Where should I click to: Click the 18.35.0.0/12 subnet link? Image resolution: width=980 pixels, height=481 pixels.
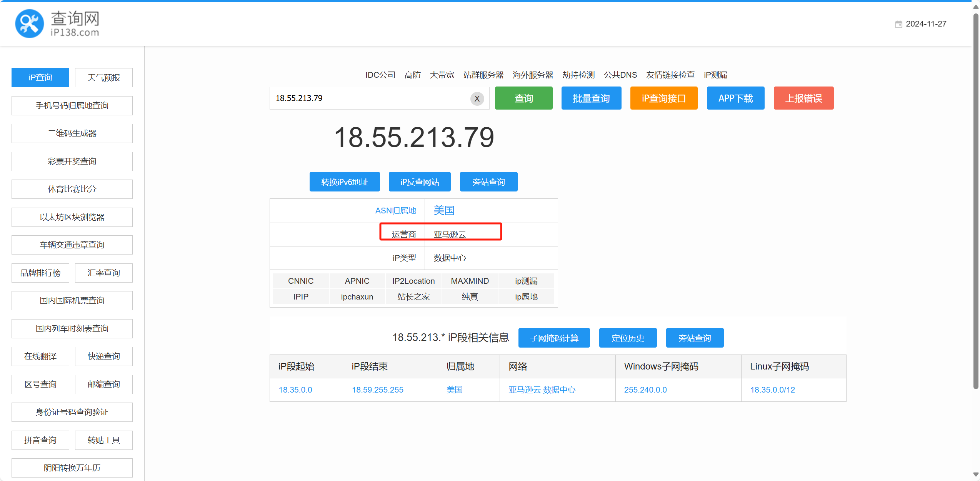(x=772, y=390)
